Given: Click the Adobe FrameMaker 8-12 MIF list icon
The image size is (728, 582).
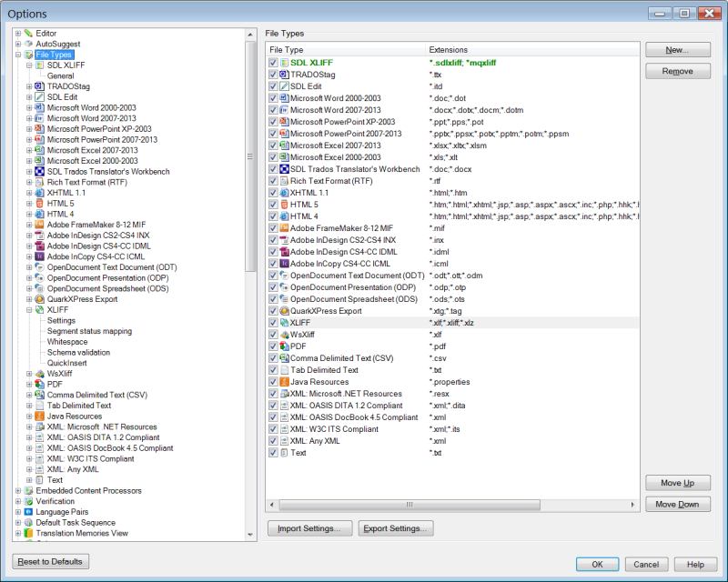Looking at the screenshot, I should (x=285, y=228).
